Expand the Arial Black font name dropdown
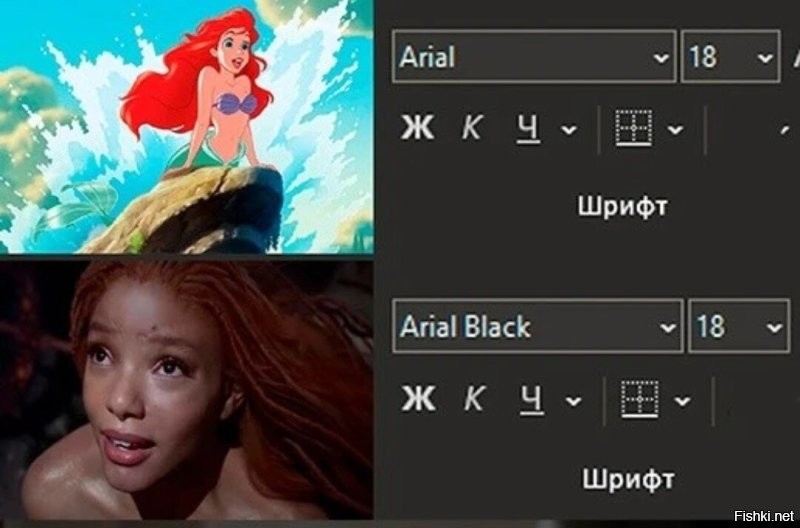Screen dimensions: 800x528 tap(668, 328)
